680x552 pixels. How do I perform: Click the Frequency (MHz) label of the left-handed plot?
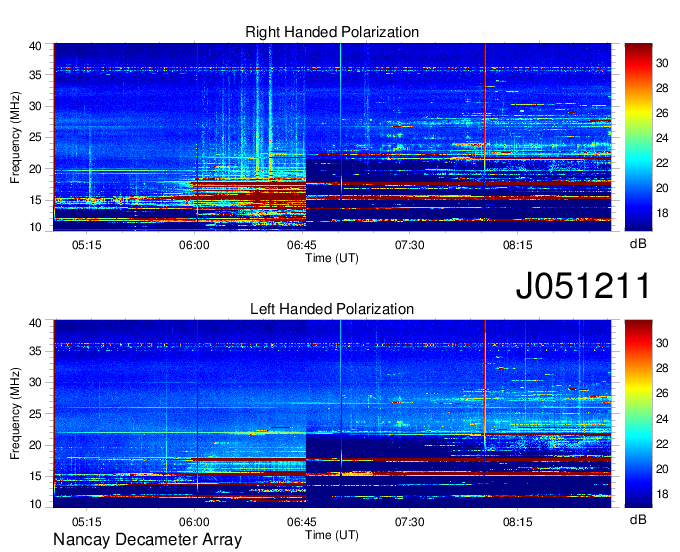click(x=15, y=414)
